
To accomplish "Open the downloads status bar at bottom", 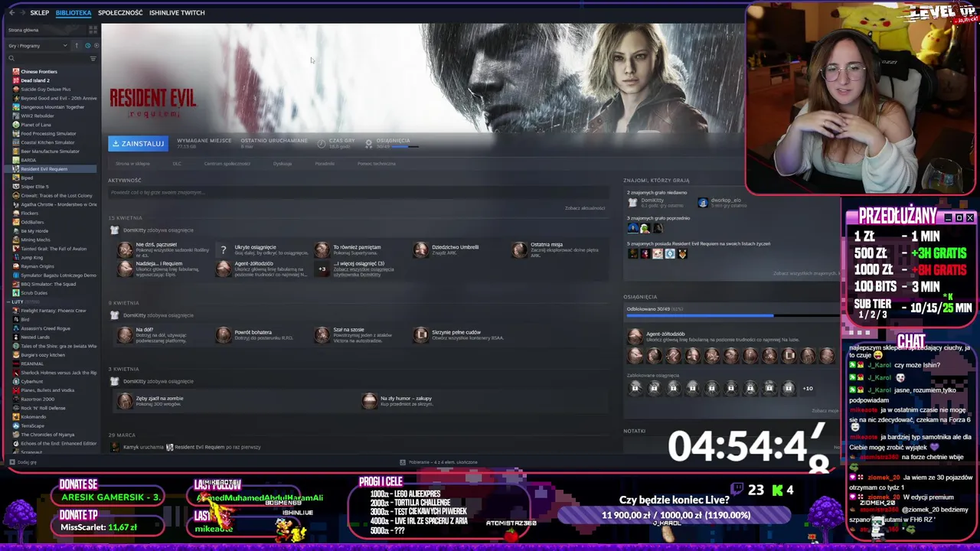I will 439,462.
